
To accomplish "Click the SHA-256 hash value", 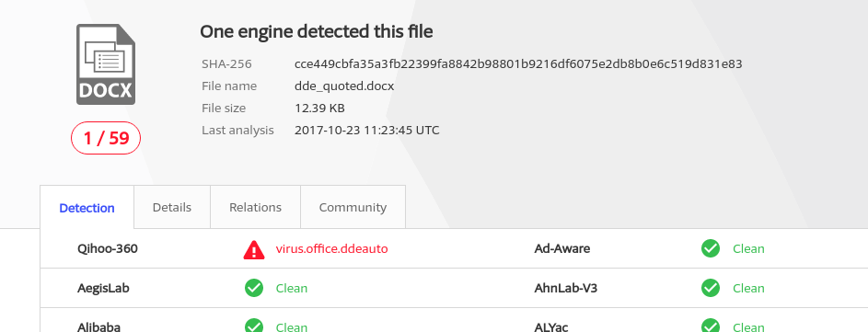I will tap(518, 64).
